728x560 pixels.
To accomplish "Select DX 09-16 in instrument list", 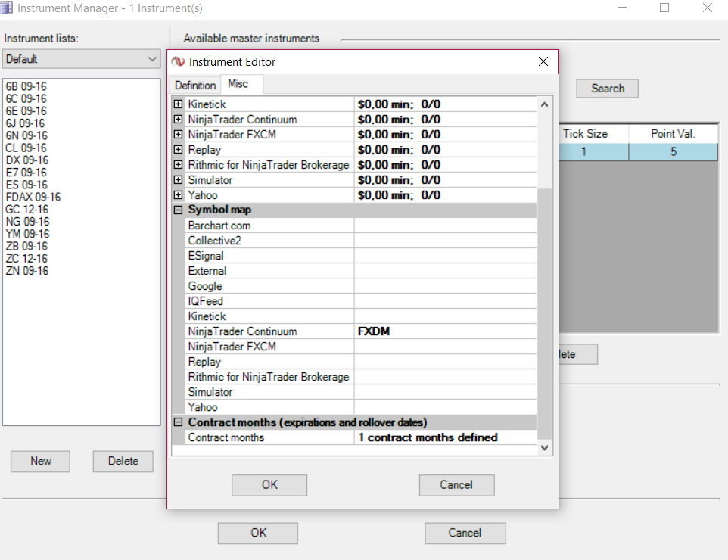I will click(x=27, y=160).
